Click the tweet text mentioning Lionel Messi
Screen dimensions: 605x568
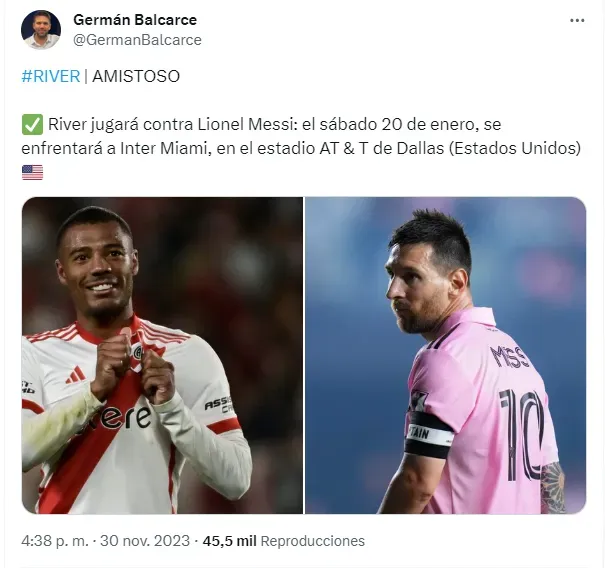301,136
